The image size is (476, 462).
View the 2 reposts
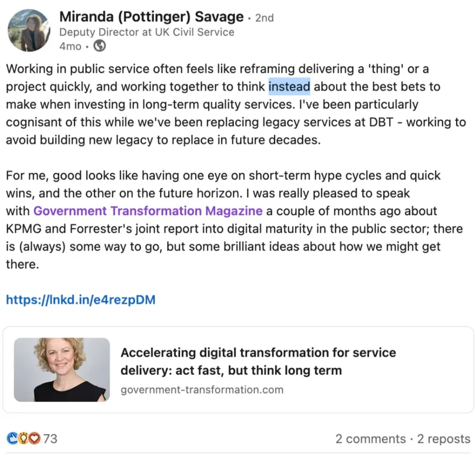pos(444,439)
